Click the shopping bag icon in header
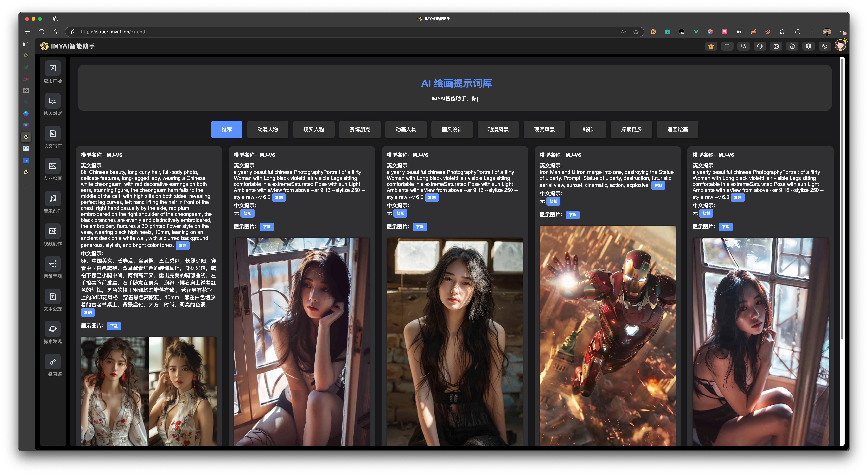Viewport: 868px width, 475px height. (x=776, y=46)
